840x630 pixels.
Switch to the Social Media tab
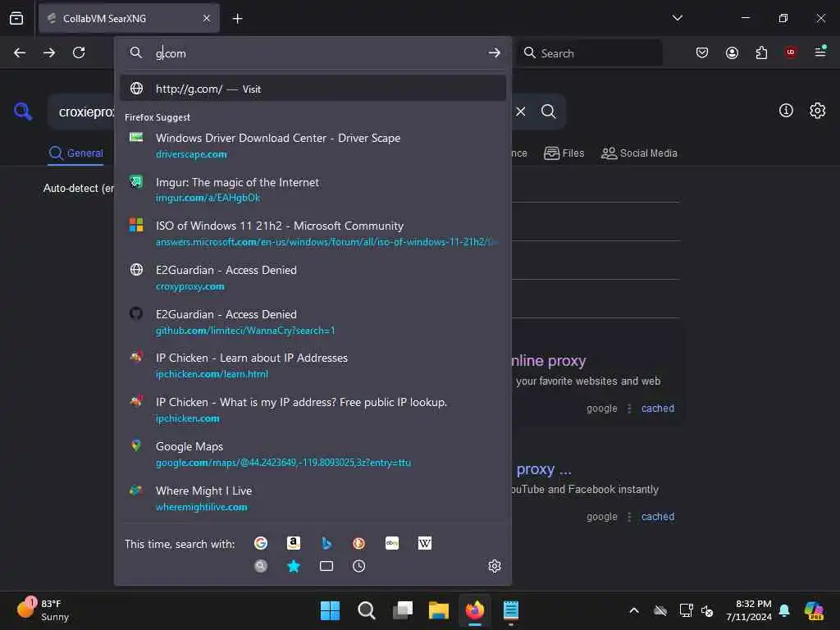(x=639, y=153)
